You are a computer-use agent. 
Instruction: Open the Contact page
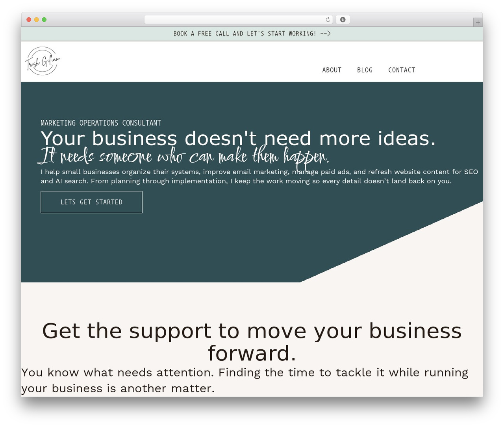point(402,70)
